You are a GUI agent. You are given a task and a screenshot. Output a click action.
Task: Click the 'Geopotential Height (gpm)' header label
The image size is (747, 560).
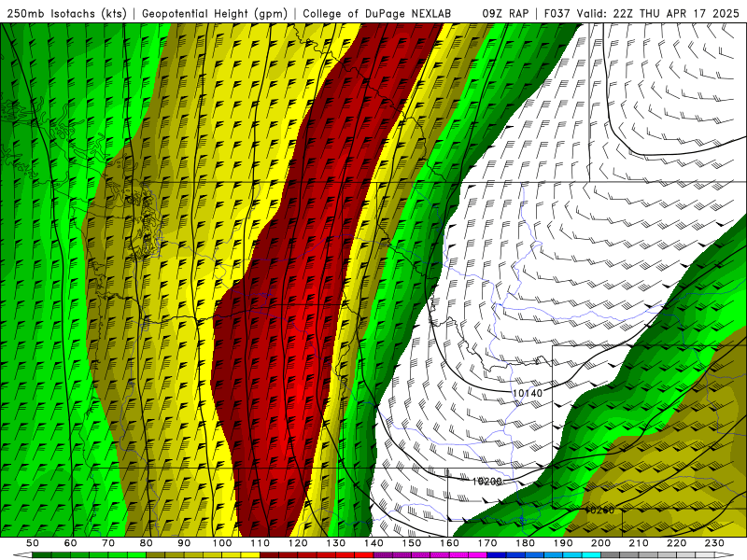(215, 13)
